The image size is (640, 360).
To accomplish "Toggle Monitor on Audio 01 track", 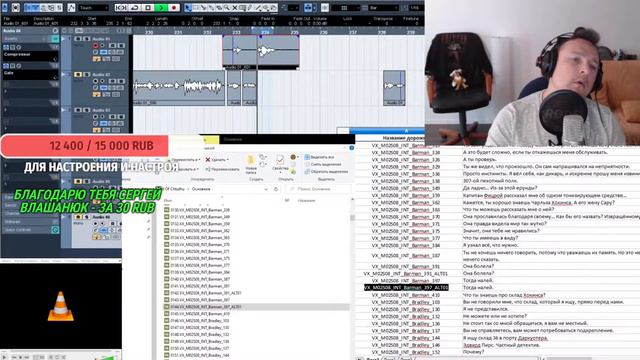I will tap(102, 45).
